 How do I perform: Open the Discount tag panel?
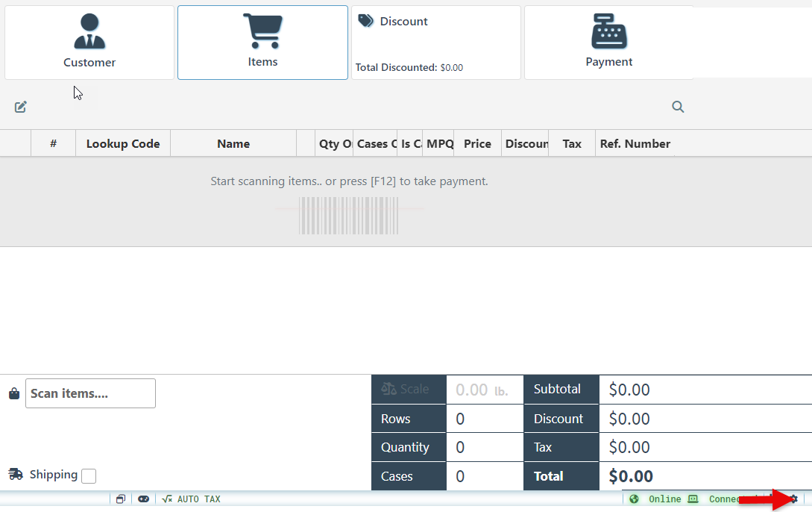click(x=435, y=43)
